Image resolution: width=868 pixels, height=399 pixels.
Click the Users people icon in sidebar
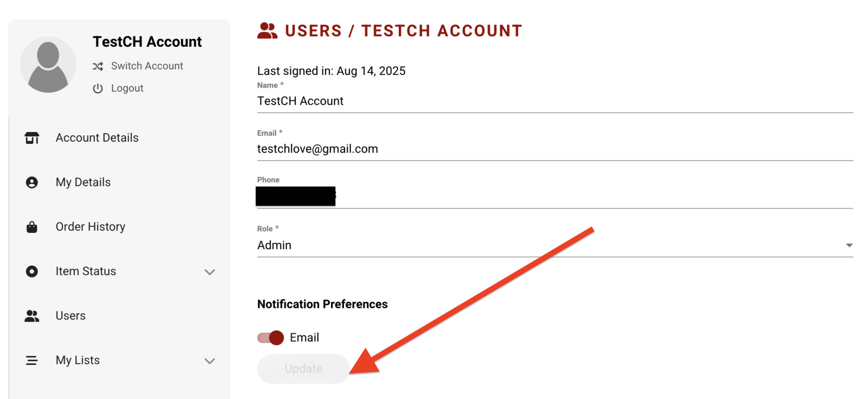click(32, 316)
